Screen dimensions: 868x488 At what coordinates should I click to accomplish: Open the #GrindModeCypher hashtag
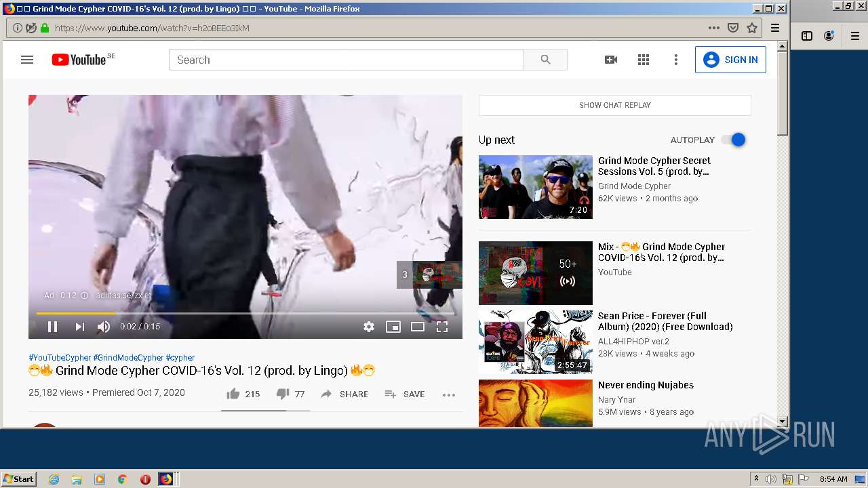coord(128,357)
